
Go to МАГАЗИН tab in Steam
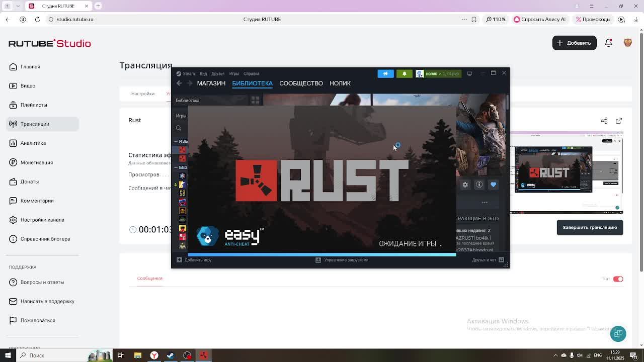[211, 83]
